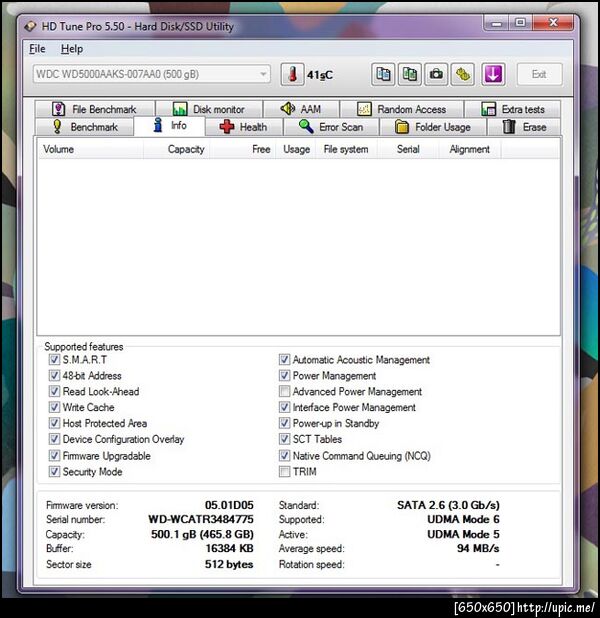Click the Free column header
Screen dimensions: 600x618
[242, 149]
